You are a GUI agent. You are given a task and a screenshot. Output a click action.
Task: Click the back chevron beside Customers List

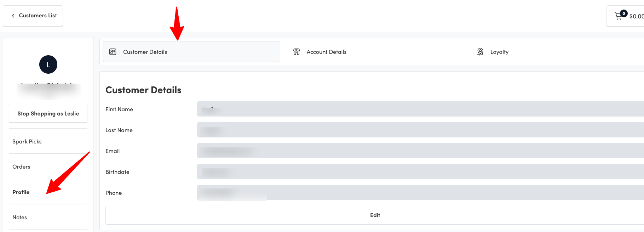tap(13, 16)
